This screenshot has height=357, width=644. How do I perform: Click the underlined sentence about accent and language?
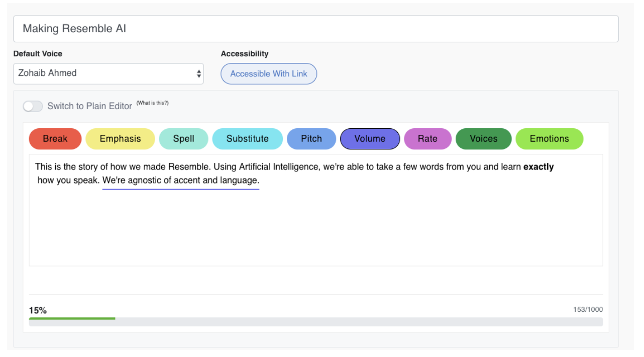(181, 180)
